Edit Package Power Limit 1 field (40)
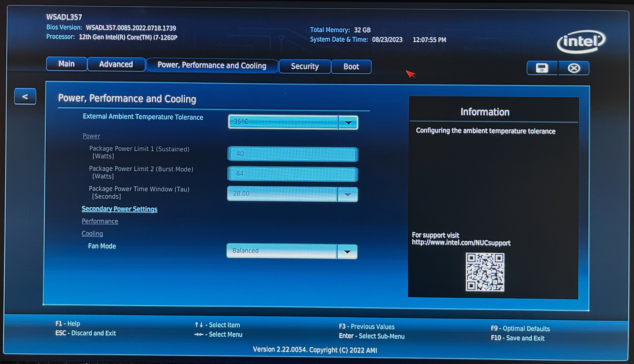The width and height of the screenshot is (634, 364). coord(293,154)
